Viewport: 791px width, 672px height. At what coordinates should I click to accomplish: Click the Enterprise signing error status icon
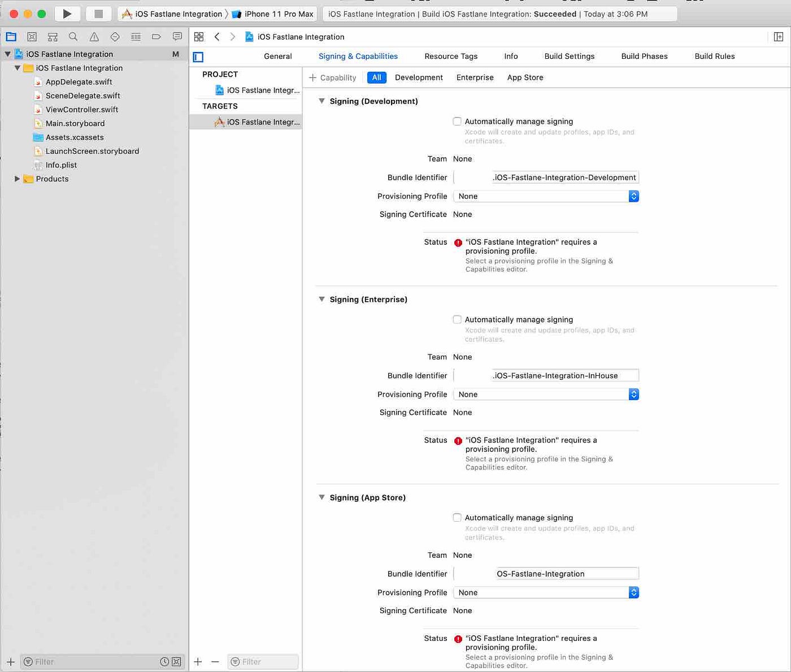coord(458,441)
